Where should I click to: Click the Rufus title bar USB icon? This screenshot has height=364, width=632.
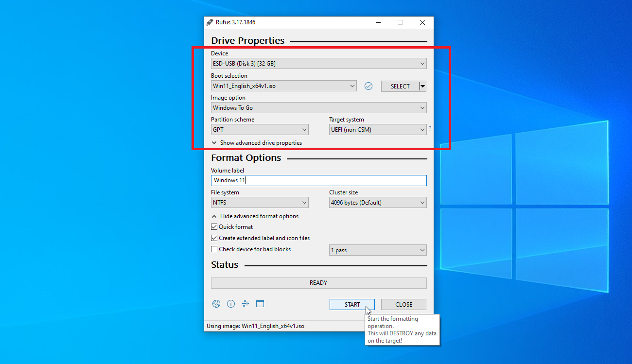click(210, 22)
